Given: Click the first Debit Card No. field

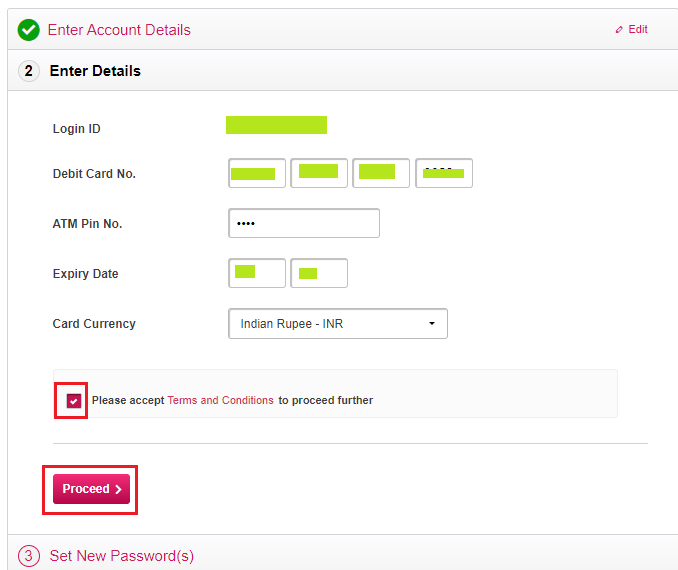Looking at the screenshot, I should 257,173.
